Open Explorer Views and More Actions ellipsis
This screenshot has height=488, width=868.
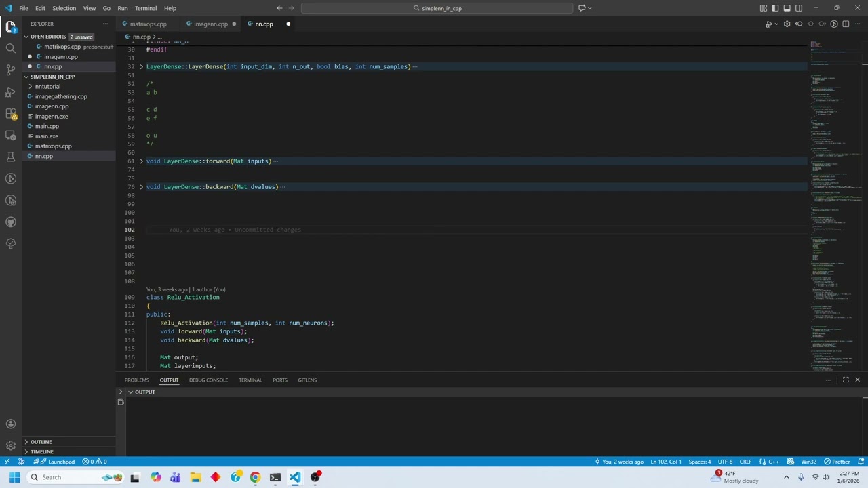pos(105,24)
